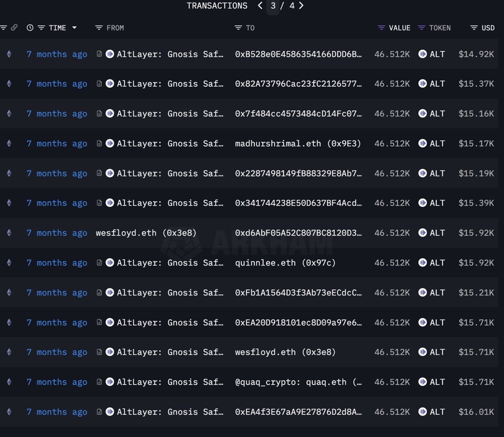Go to the next transactions page
Screen dimensions: 504x437
point(301,6)
